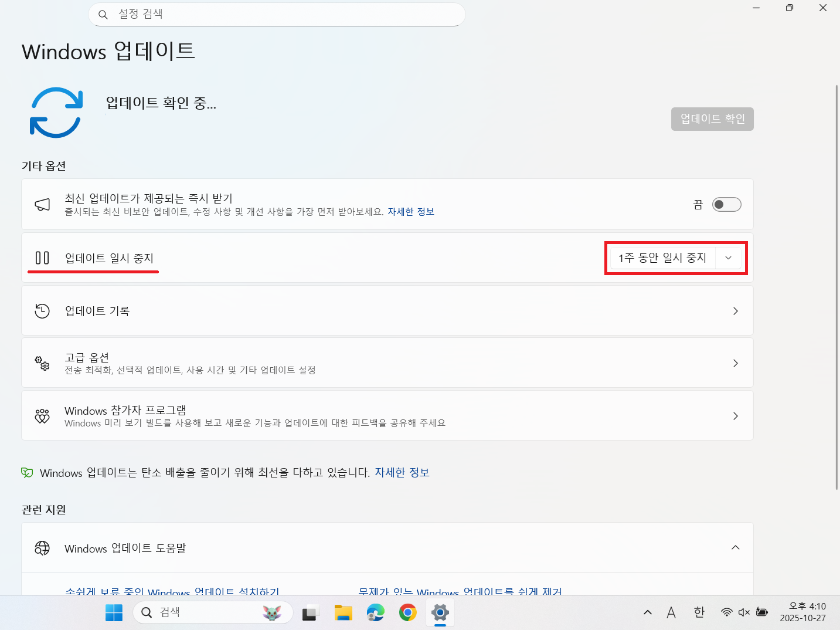
Task: Open 자세한 정보 link under latest updates
Action: click(411, 212)
